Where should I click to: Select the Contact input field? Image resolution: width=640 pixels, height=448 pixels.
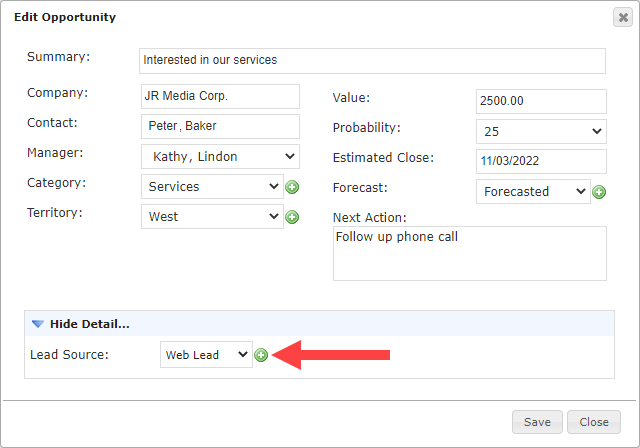(220, 127)
